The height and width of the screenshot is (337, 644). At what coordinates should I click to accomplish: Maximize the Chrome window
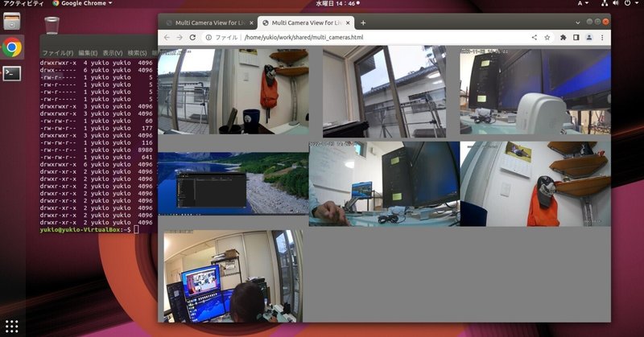[597, 22]
